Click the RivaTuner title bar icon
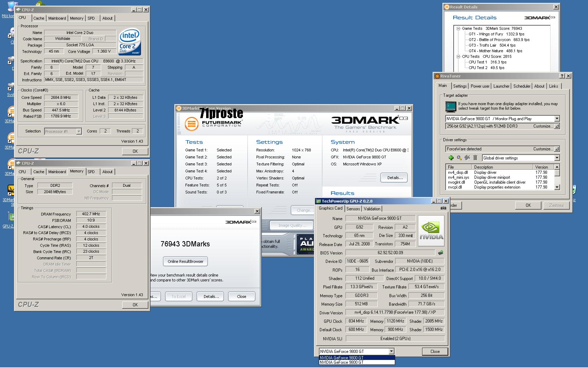This screenshot has width=588, height=368. 437,76
